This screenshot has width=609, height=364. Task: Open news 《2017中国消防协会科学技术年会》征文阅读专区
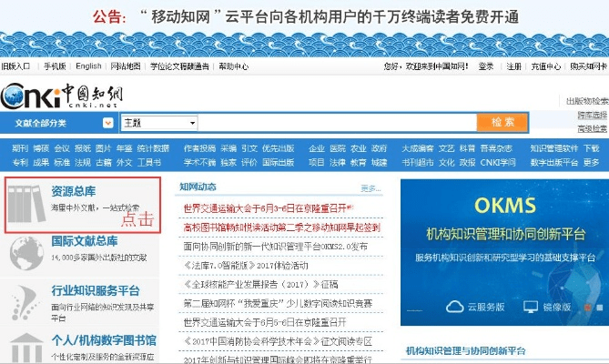point(278,341)
